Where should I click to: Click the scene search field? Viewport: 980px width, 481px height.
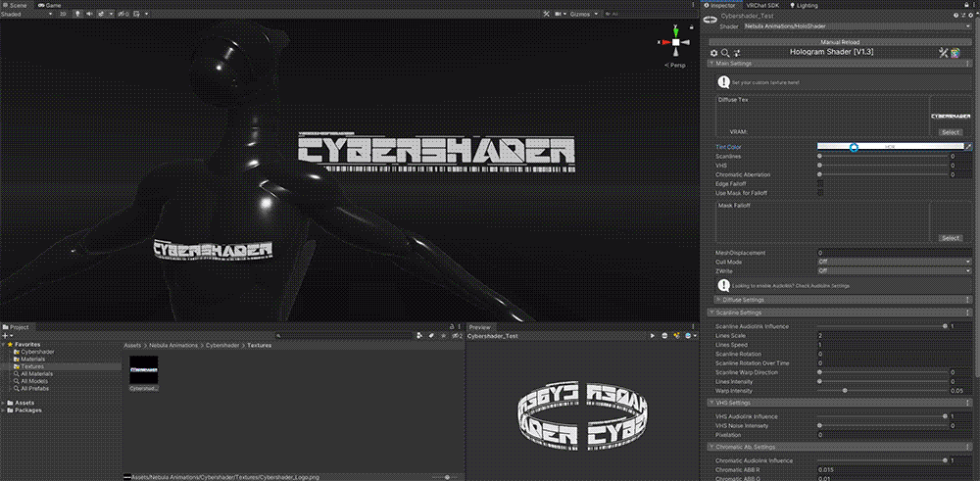tap(649, 13)
